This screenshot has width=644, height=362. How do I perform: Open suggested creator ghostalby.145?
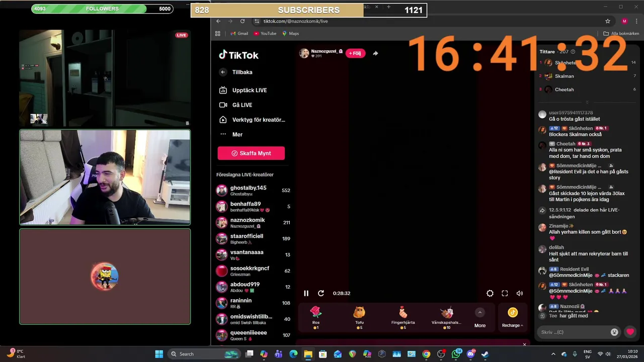[253, 191]
